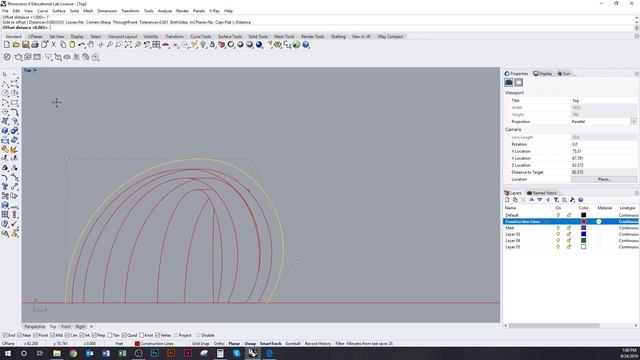
Task: Click the Print icon
Action: [35, 45]
